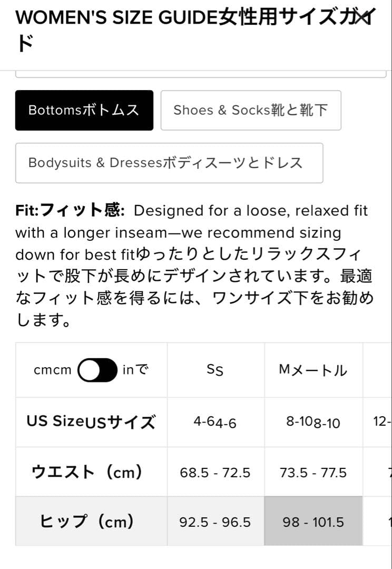
Task: Open the Bottoms size chart
Action: (x=84, y=110)
